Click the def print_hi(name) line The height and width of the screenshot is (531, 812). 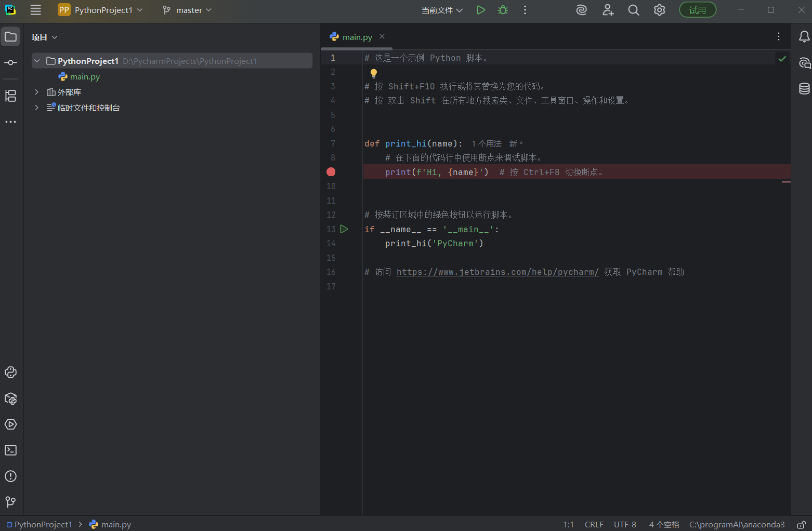point(413,144)
